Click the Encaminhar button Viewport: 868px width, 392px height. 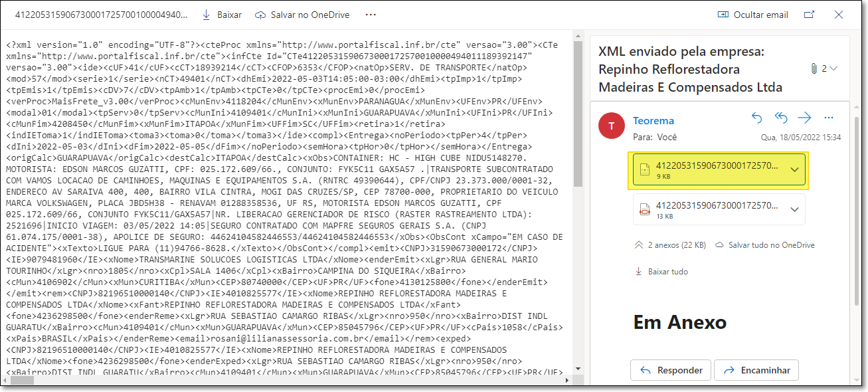[x=756, y=370]
